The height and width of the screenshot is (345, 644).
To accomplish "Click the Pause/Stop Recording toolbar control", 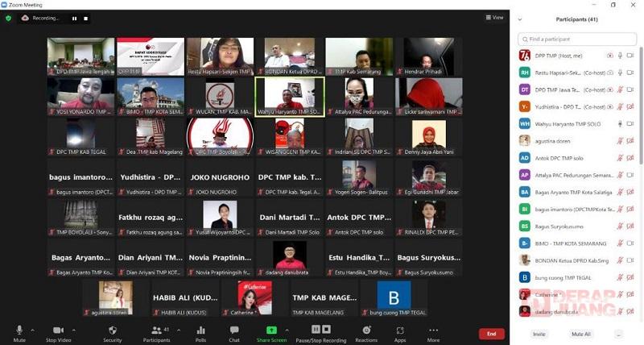I will pos(320,333).
